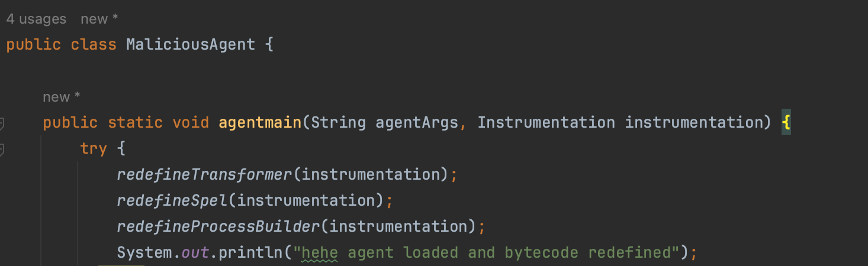
Task: Open the "4 usages" inlay hint
Action: pyautogui.click(x=36, y=19)
